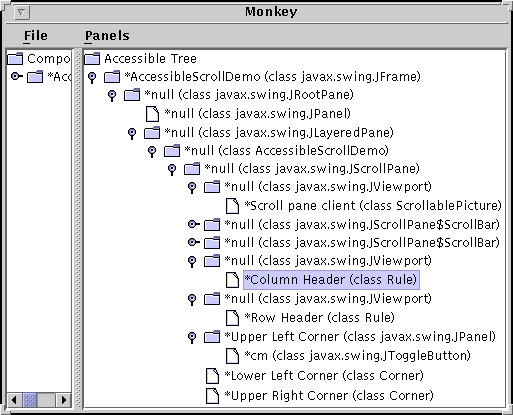Click the JLayeredPane folder icon

[152, 133]
